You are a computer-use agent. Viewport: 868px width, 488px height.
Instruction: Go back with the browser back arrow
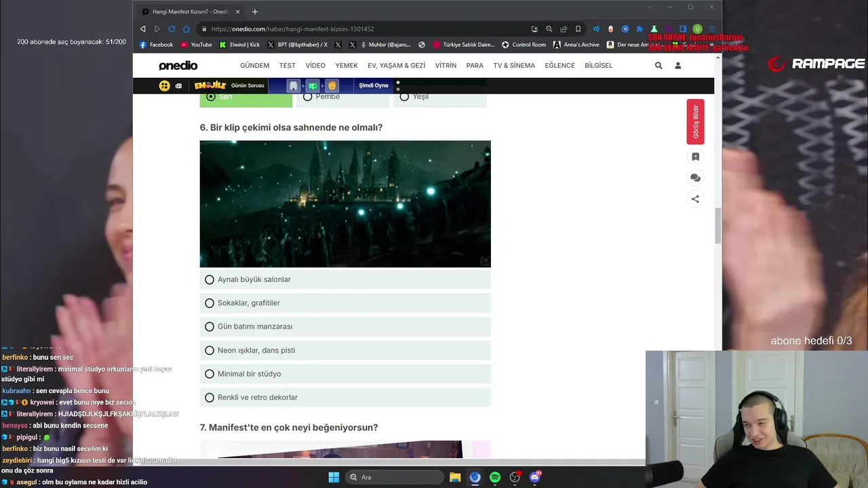click(142, 29)
